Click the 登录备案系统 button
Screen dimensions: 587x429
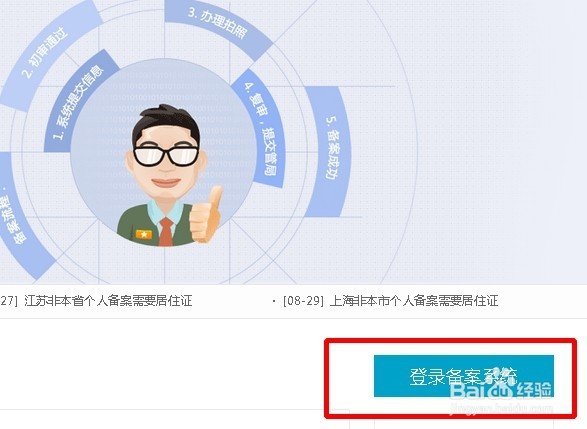[x=463, y=376]
